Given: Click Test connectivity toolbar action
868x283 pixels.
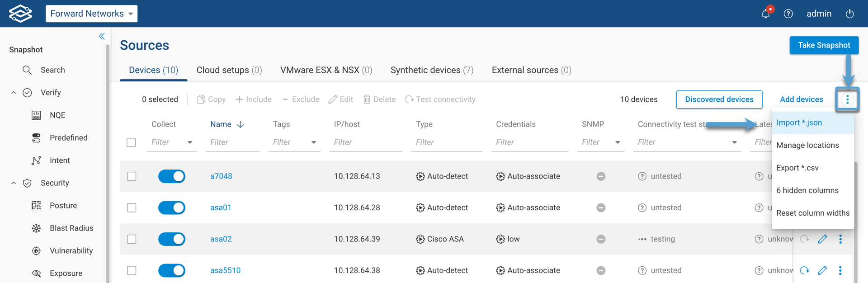Looking at the screenshot, I should point(440,99).
